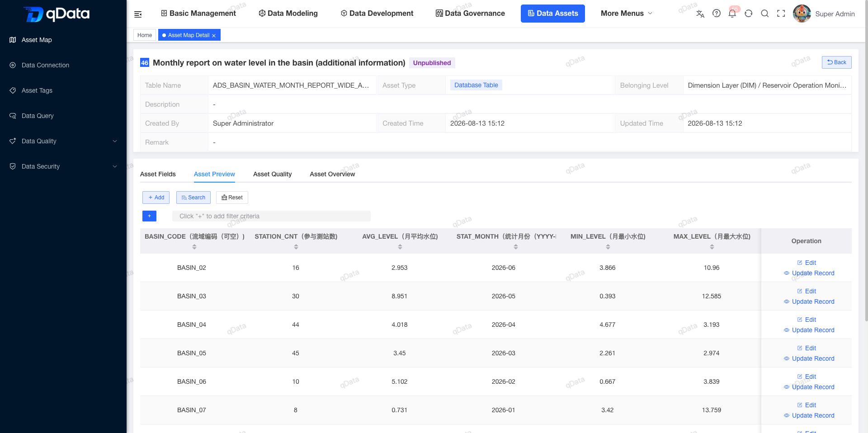Switch to Asset Overview tab
Image resolution: width=868 pixels, height=433 pixels.
click(332, 174)
